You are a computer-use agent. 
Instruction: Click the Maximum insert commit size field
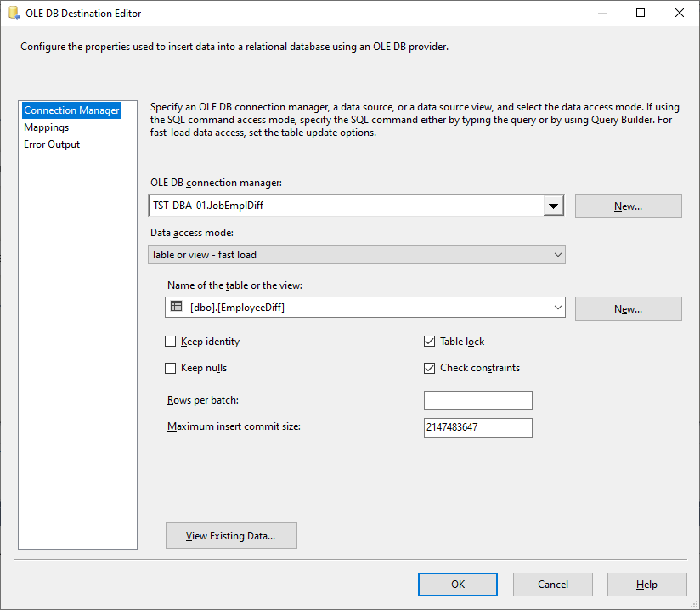click(x=477, y=427)
